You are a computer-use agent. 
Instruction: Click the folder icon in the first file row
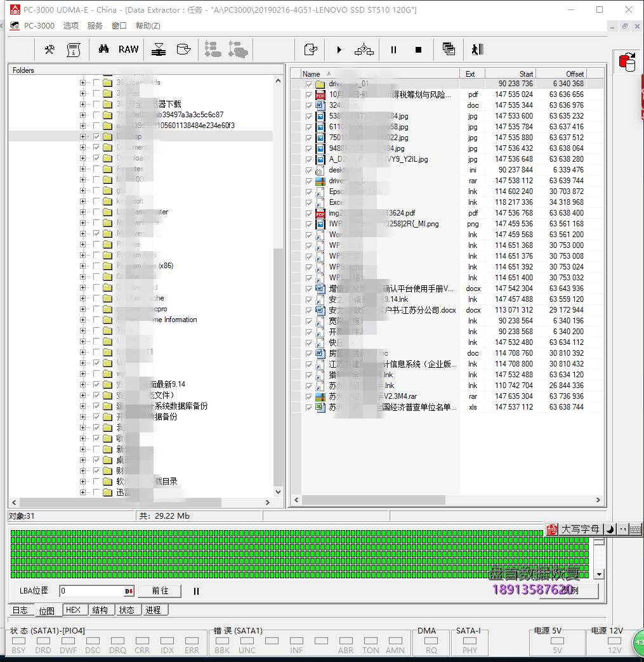320,84
